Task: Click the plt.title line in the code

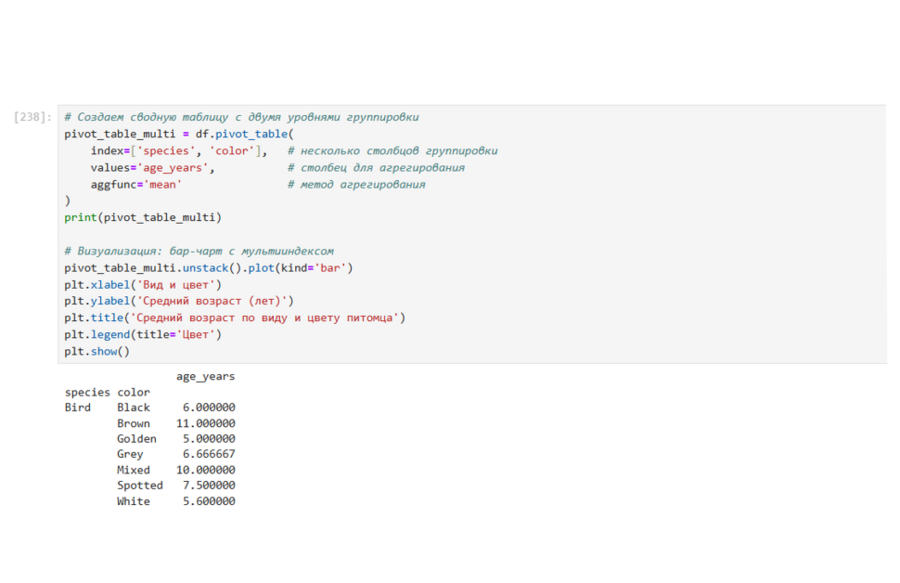Action: pos(234,318)
